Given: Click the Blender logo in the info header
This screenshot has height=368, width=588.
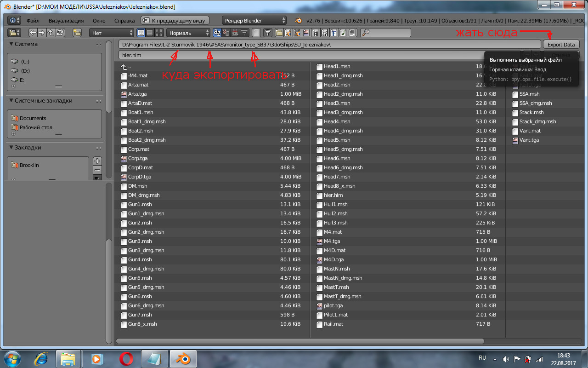Looking at the screenshot, I should tap(299, 21).
